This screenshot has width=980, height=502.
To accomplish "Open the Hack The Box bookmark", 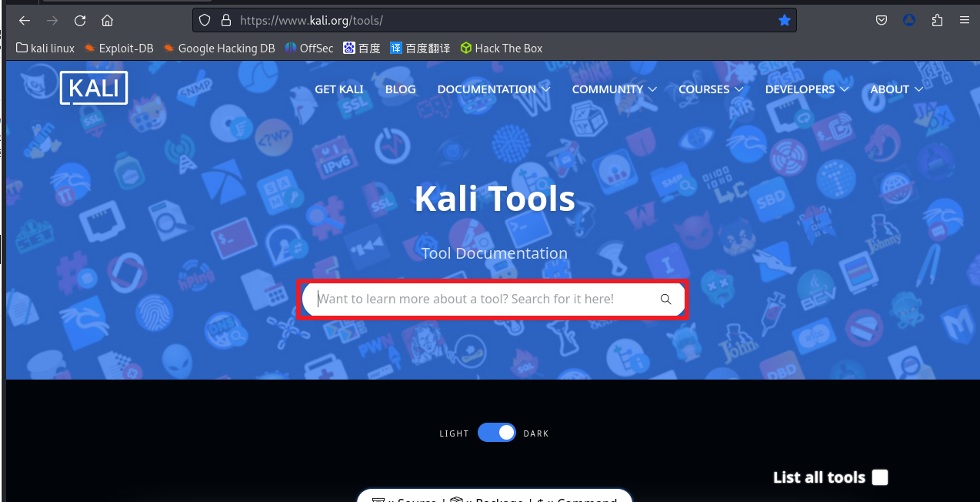I will point(502,48).
